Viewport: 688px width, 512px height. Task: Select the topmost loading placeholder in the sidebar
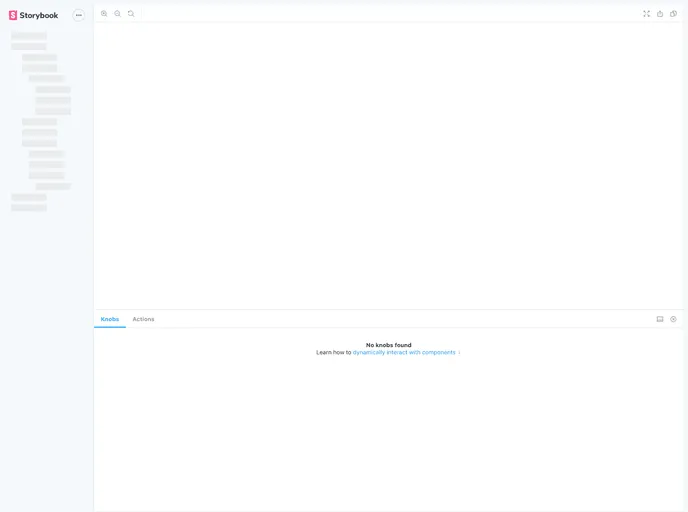pos(29,36)
